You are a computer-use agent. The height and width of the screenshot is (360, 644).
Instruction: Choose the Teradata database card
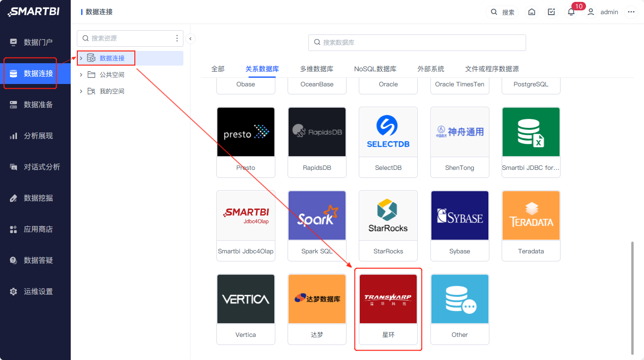pyautogui.click(x=531, y=226)
